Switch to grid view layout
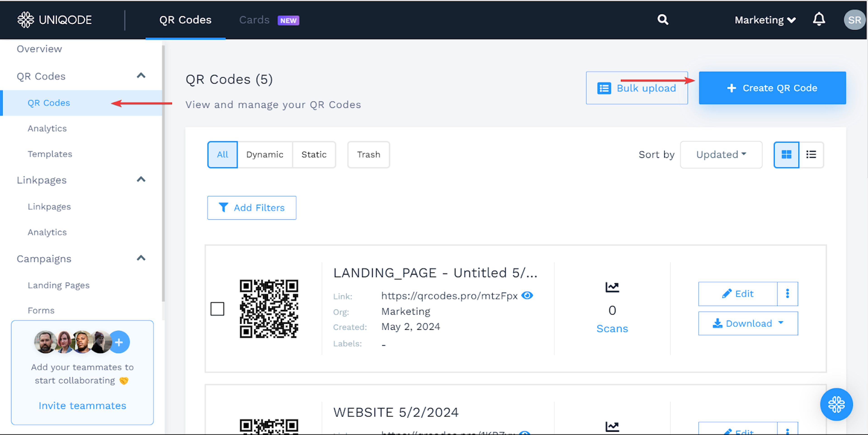The height and width of the screenshot is (435, 868). 786,155
